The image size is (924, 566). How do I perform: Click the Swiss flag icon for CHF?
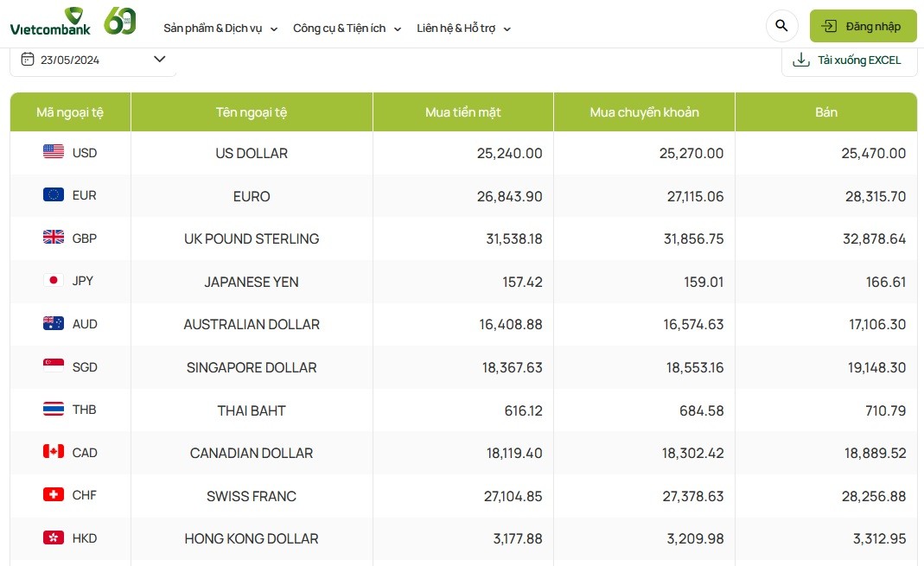pos(54,495)
